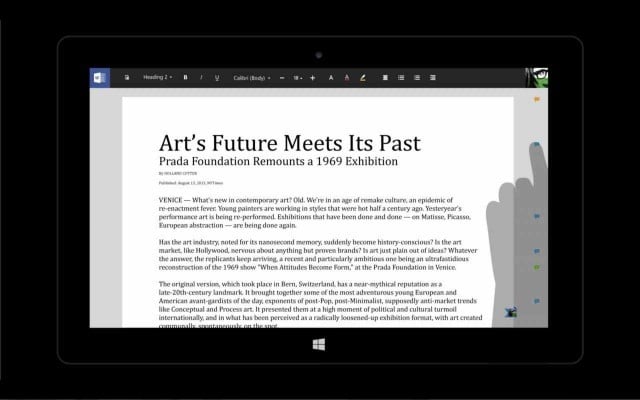The image size is (640, 400).
Task: Open the blue comment directly above the green one
Action: pyautogui.click(x=537, y=251)
